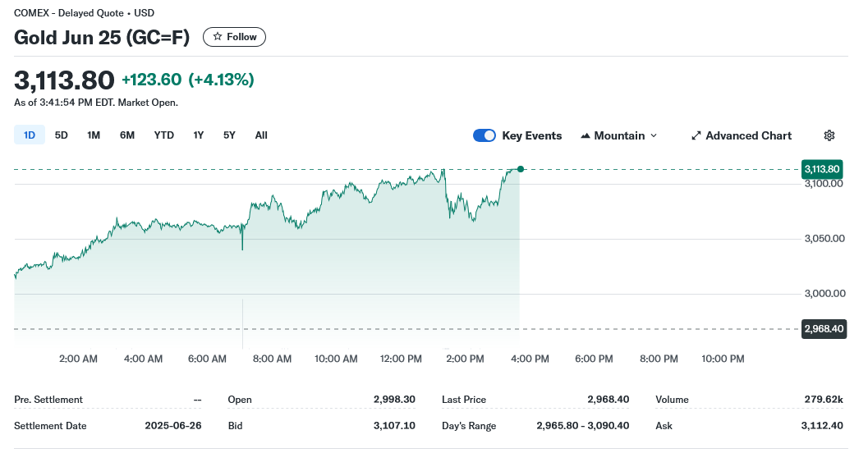Click the Open value 2,998.30
The height and width of the screenshot is (453, 868).
tap(394, 400)
